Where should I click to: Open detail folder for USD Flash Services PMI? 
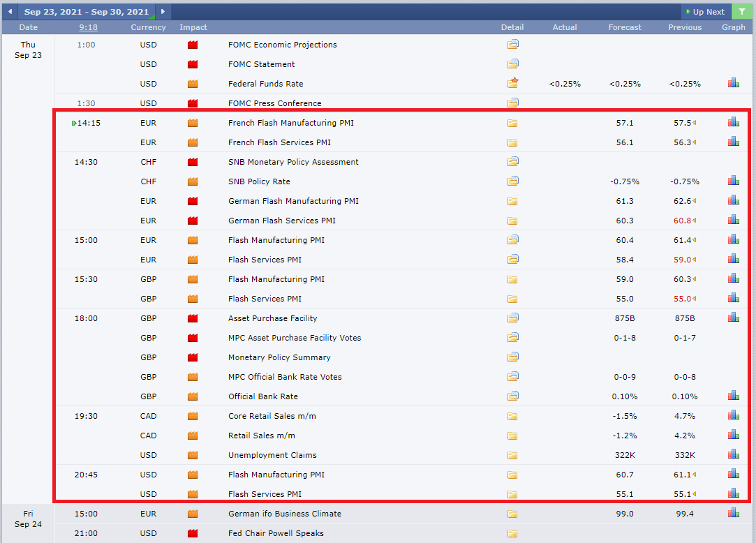pyautogui.click(x=512, y=494)
